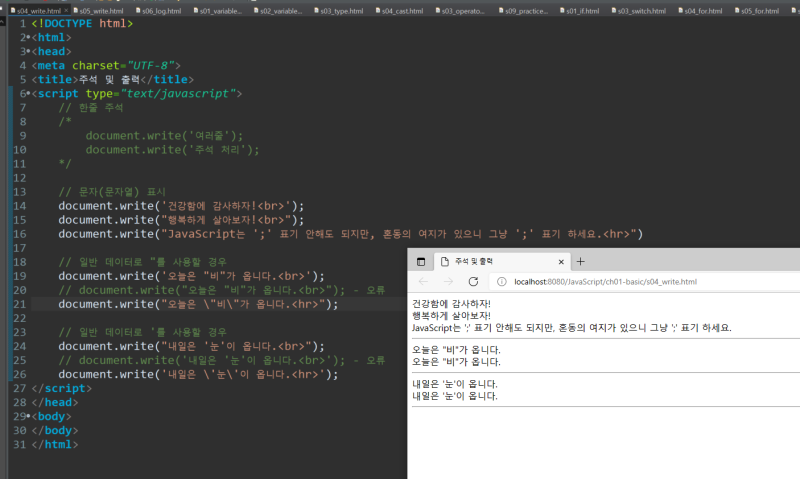The height and width of the screenshot is (479, 800).
Task: Click the commented document.write('주석 처리') line
Action: click(x=172, y=150)
